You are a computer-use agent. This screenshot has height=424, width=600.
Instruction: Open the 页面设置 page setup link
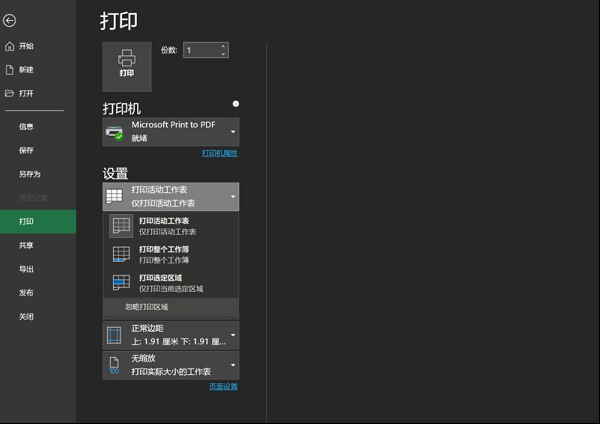(223, 386)
